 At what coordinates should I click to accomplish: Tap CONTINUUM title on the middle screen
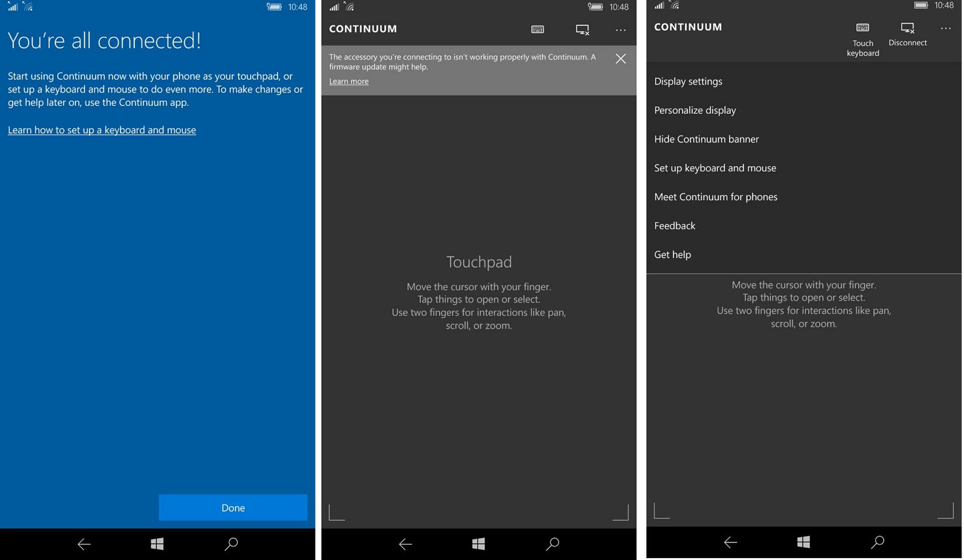click(x=363, y=29)
